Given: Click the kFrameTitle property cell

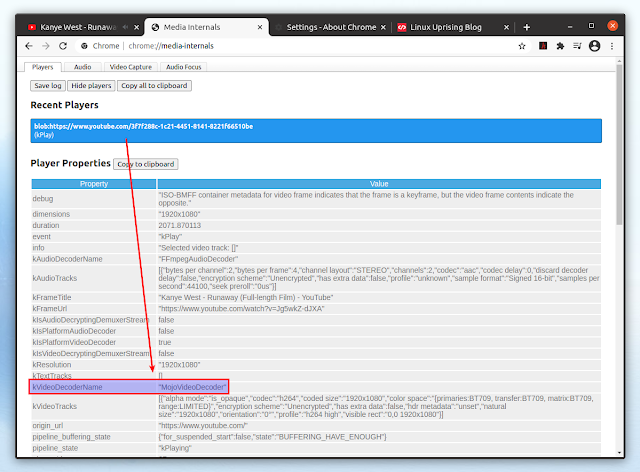Looking at the screenshot, I should 94,298.
